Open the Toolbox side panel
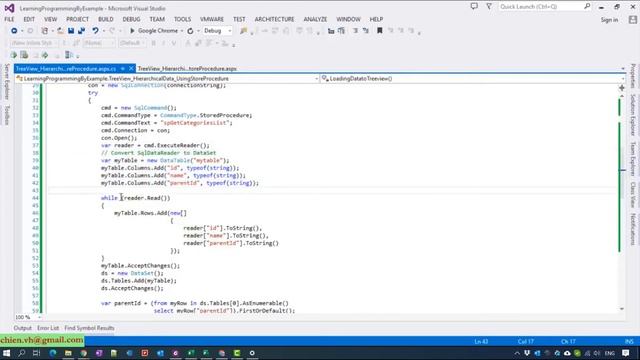 (x=7, y=115)
